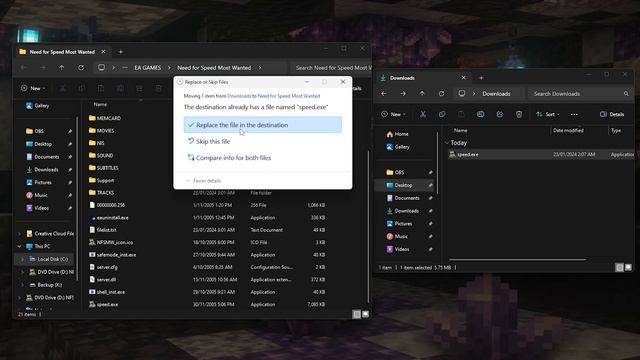Image resolution: width=640 pixels, height=360 pixels.
Task: Refresh the Downloads window
Action: [441, 93]
